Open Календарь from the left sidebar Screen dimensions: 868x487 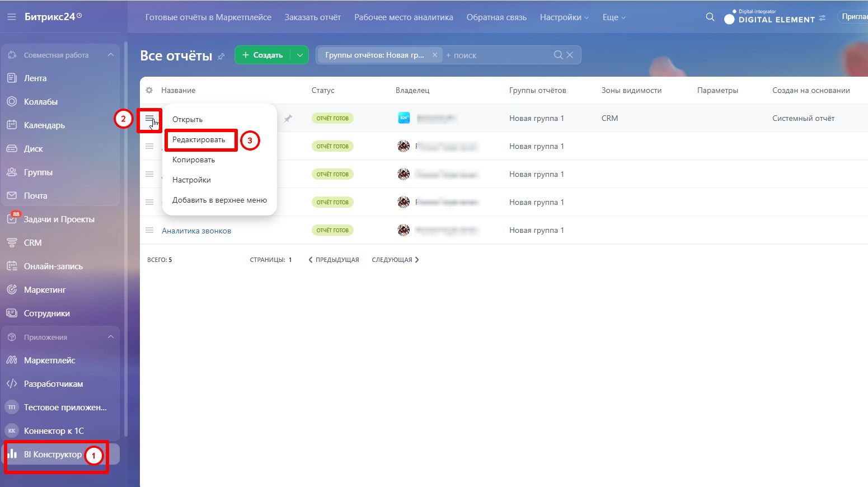click(x=44, y=125)
